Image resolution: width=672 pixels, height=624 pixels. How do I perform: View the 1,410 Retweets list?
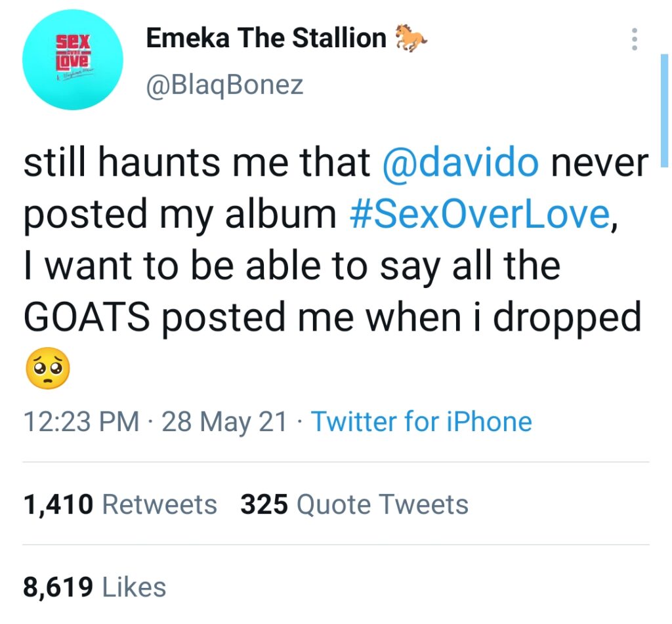tap(120, 505)
